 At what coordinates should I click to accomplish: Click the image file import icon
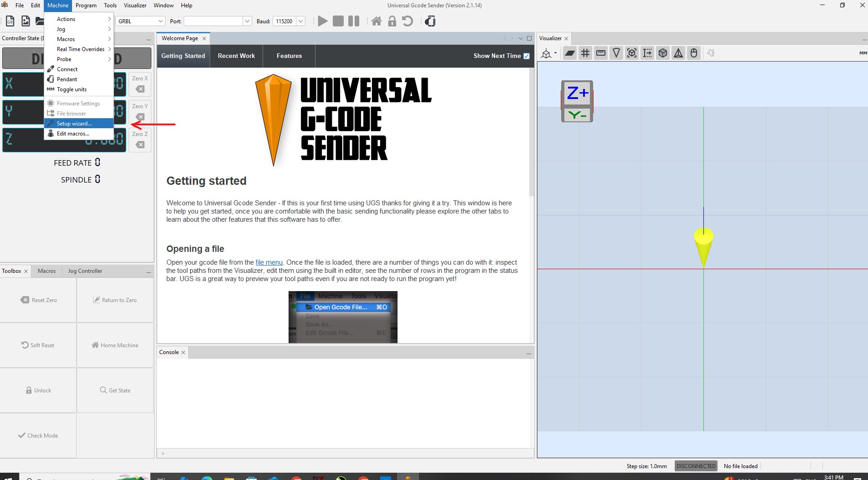(26, 21)
